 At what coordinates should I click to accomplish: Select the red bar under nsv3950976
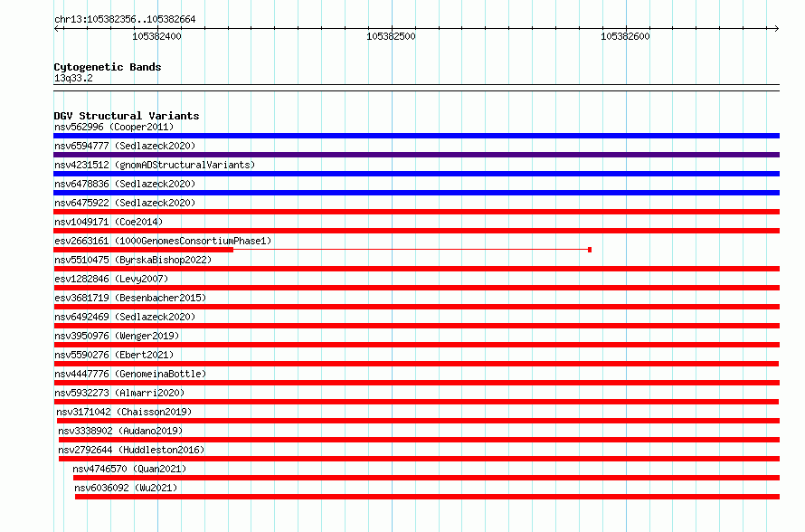click(x=416, y=345)
